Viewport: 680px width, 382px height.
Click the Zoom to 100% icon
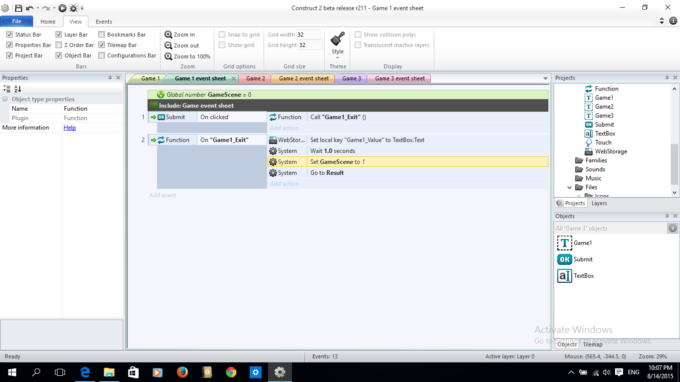pyautogui.click(x=168, y=56)
